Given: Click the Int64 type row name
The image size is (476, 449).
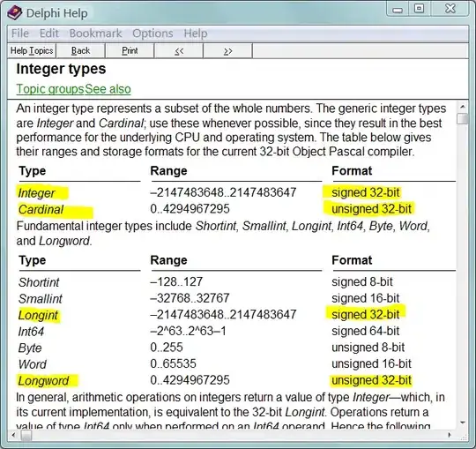Looking at the screenshot, I should (x=31, y=332).
